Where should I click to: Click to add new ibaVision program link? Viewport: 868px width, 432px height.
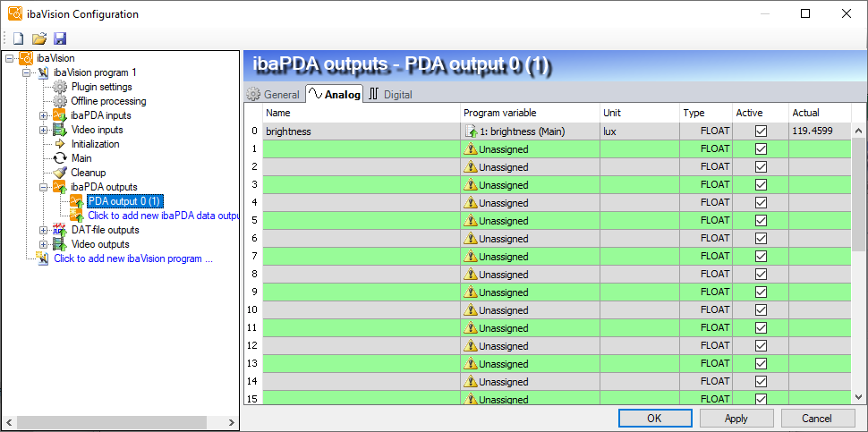(x=133, y=258)
